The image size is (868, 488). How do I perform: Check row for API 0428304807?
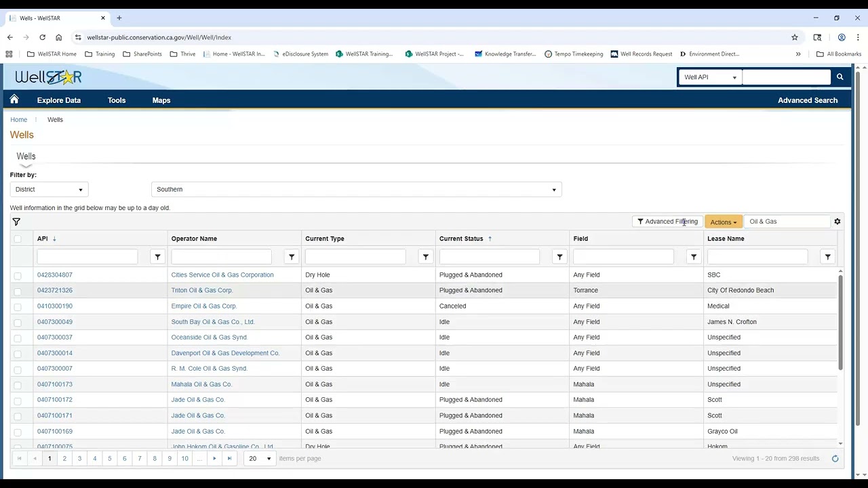(18, 275)
